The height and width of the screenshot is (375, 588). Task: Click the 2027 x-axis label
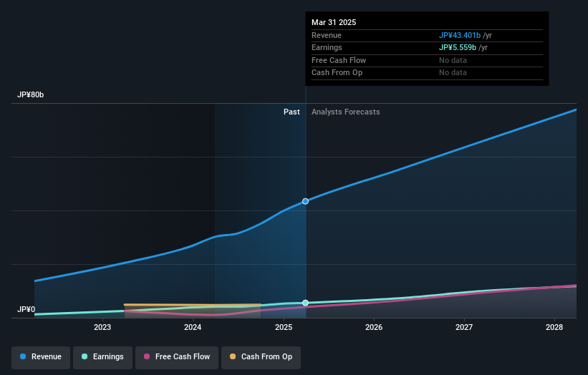coord(464,328)
